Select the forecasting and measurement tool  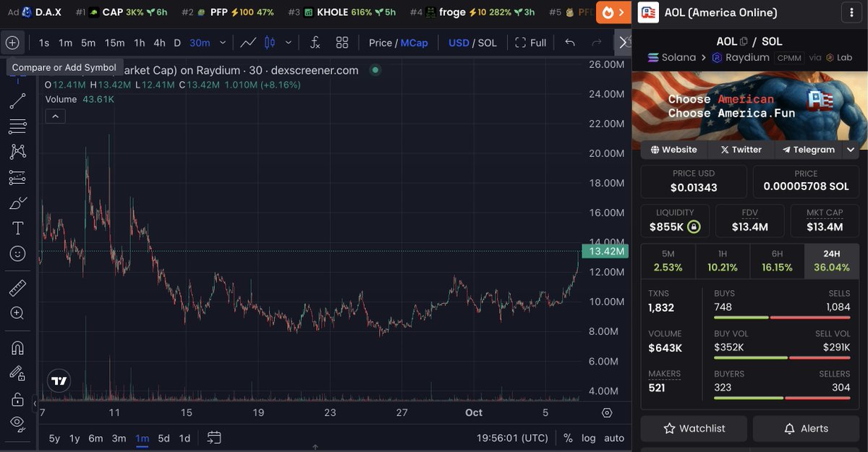[x=17, y=177]
